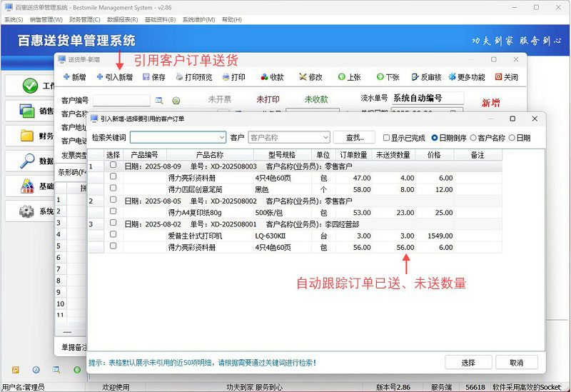This screenshot has height=392, width=571.
Task: Click 未送货数量 column header
Action: 393,155
